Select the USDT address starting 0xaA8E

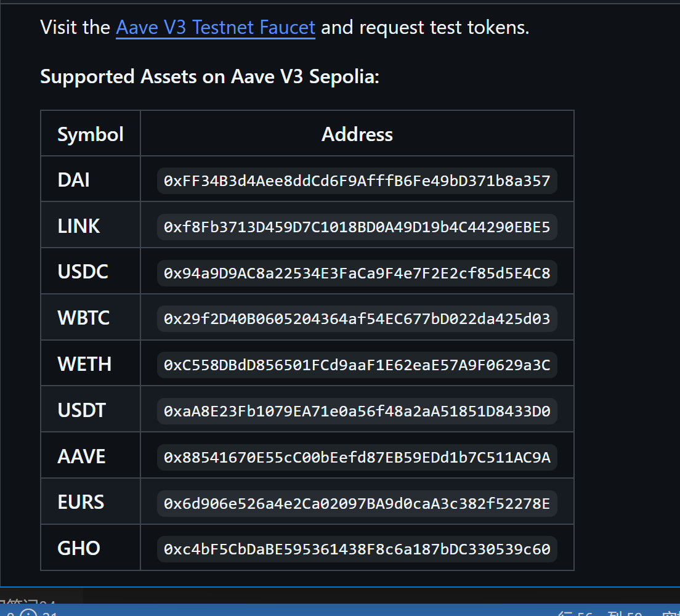point(357,411)
